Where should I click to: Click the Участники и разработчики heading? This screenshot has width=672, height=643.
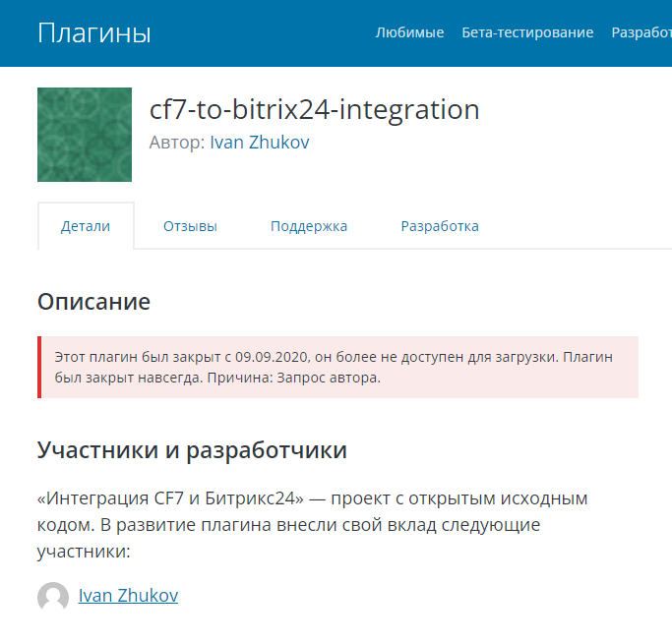point(192,450)
